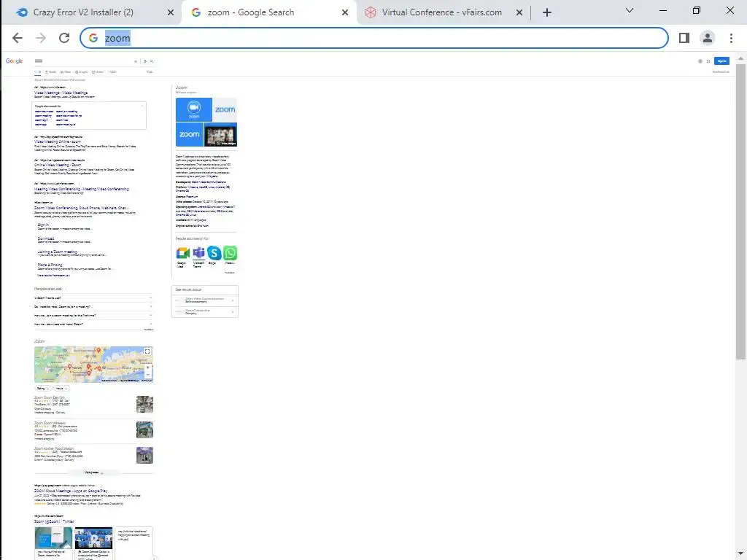The image size is (747, 560).
Task: Select the Skype icon
Action: click(x=214, y=253)
